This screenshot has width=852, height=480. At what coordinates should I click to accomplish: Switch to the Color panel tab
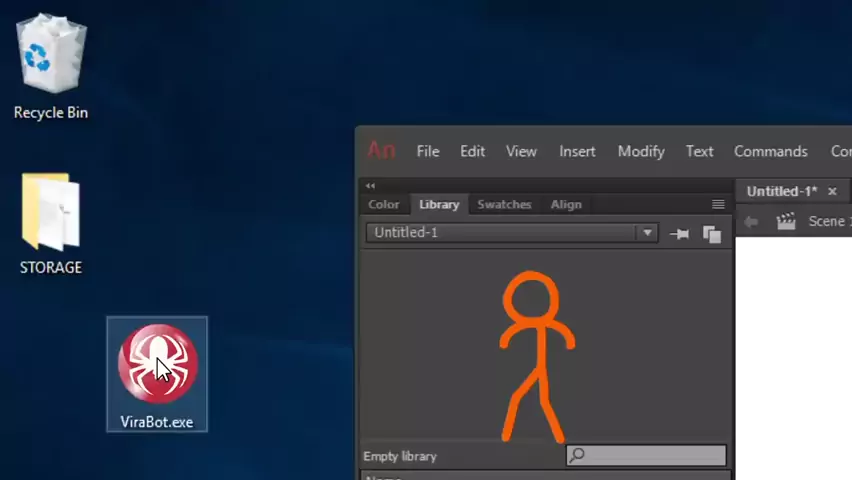click(384, 204)
